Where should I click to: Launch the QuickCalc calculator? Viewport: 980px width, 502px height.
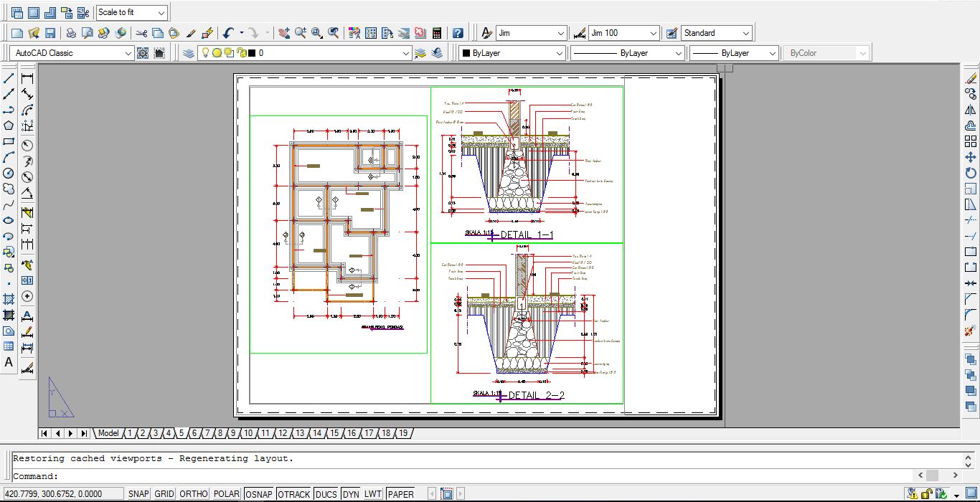click(x=435, y=33)
